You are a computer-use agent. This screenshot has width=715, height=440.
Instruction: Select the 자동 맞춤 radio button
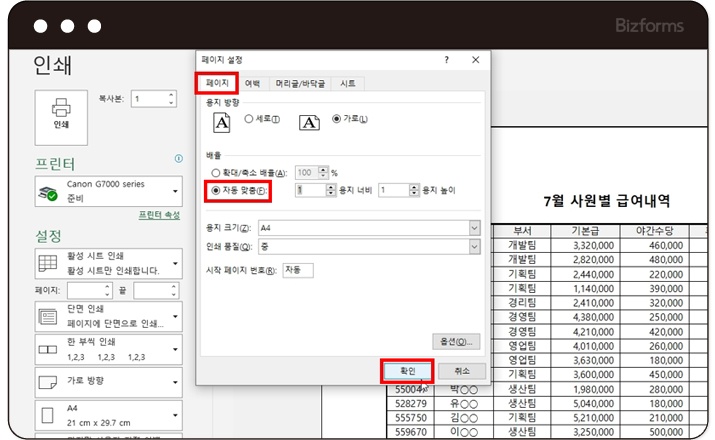(x=215, y=190)
